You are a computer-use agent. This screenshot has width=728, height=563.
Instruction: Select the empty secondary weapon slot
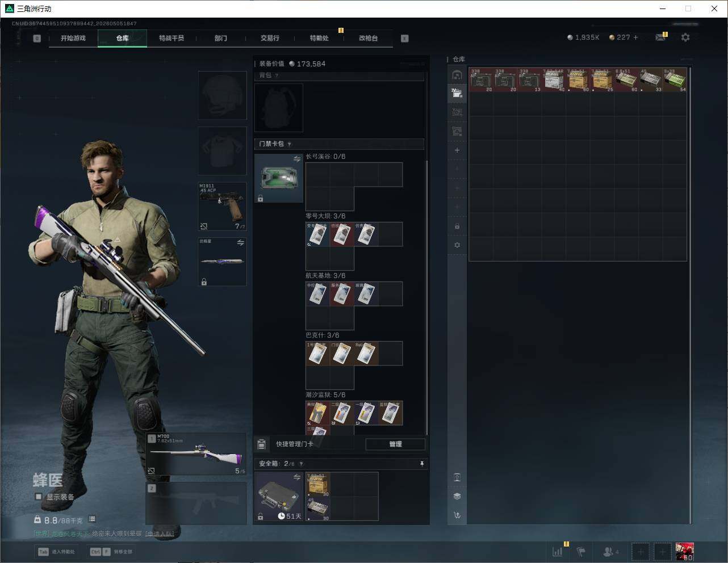(x=196, y=503)
